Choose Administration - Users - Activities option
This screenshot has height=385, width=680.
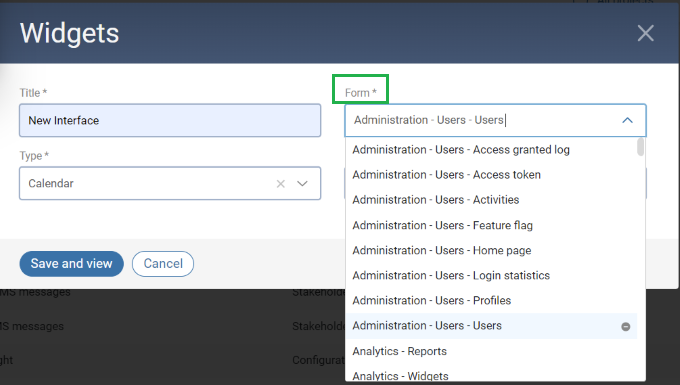click(x=491, y=200)
